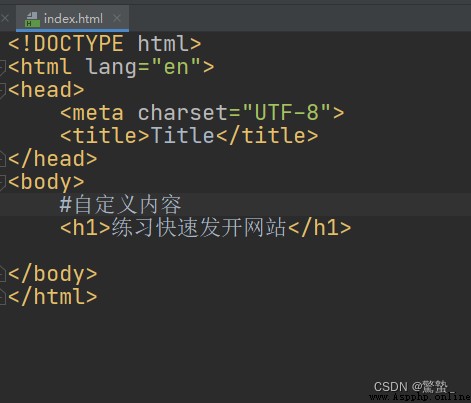
Task: Select the index.html editor tab
Action: (x=73, y=19)
